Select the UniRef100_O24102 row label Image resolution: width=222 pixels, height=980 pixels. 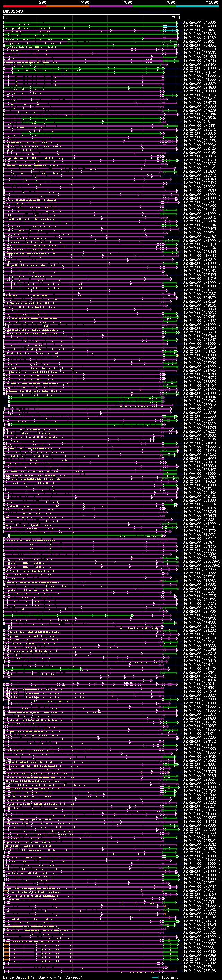(199, 168)
